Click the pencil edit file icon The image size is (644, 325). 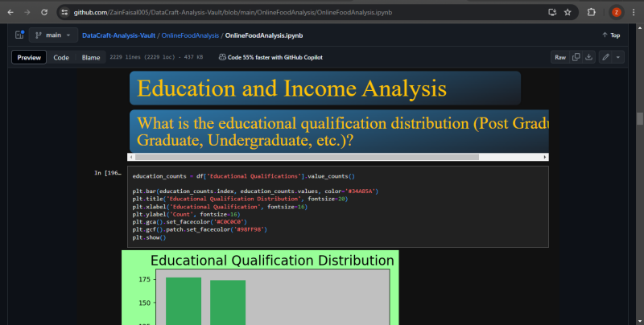605,57
